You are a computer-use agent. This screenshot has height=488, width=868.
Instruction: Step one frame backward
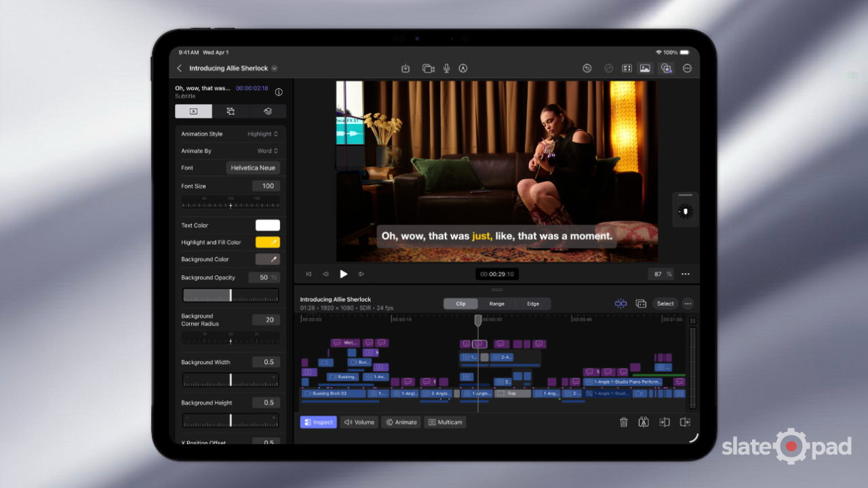point(325,274)
